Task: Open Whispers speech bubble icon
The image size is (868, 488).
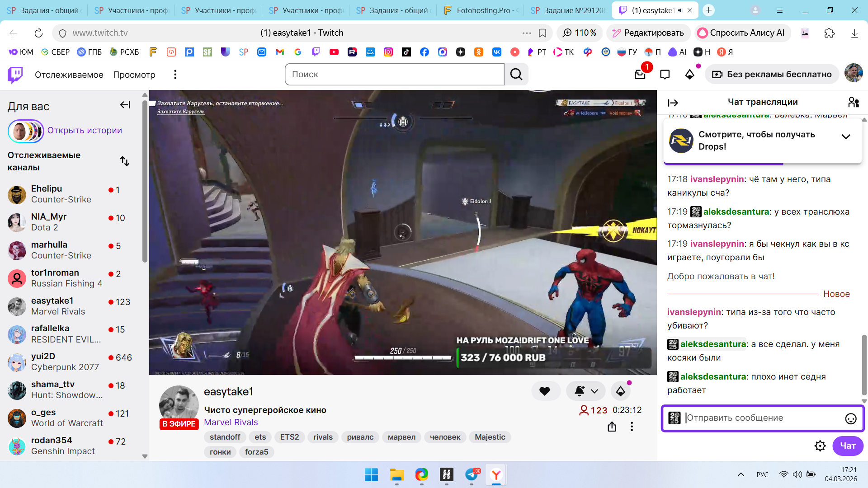Action: click(665, 75)
